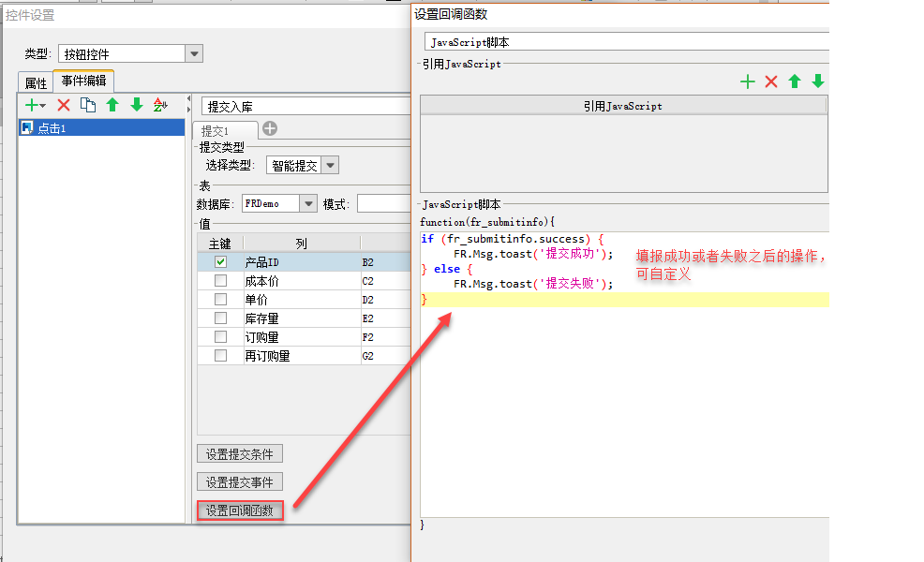Add a referenced JavaScript entry

[x=747, y=81]
